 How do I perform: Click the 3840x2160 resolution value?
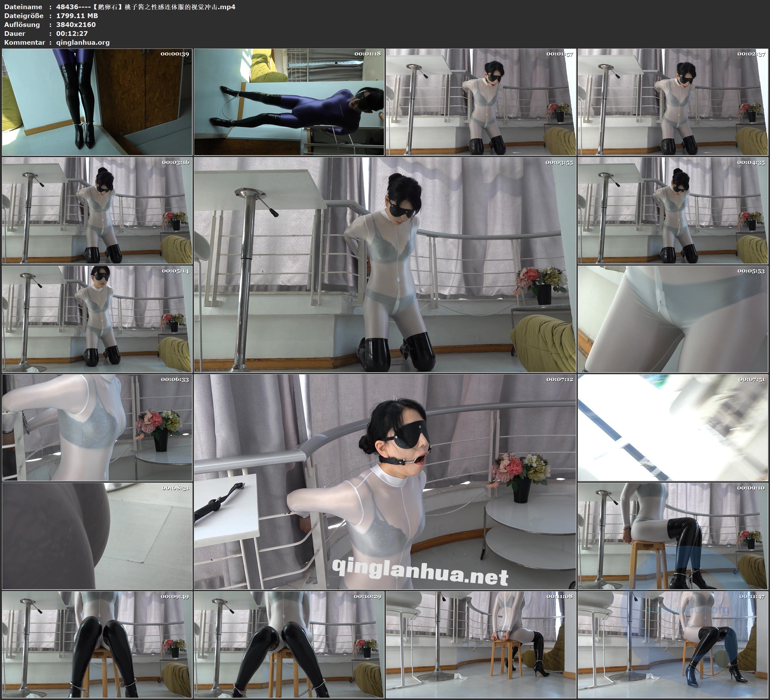pyautogui.click(x=76, y=24)
